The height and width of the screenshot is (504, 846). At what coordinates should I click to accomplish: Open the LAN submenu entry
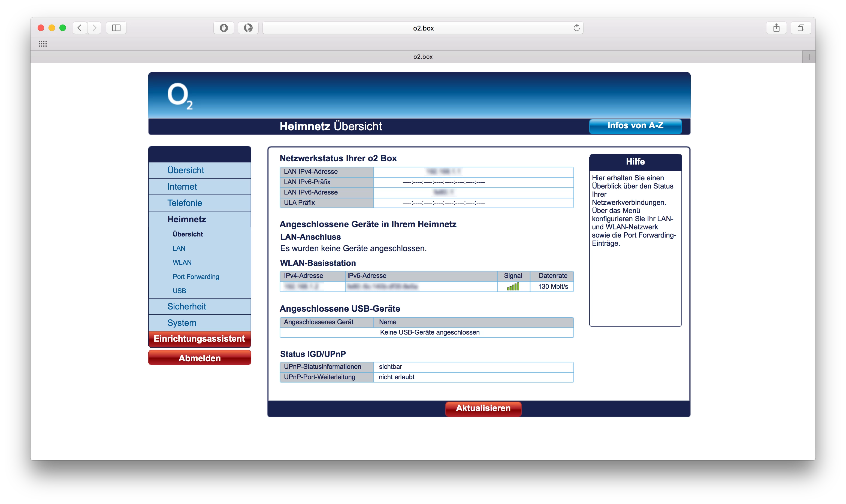point(179,248)
